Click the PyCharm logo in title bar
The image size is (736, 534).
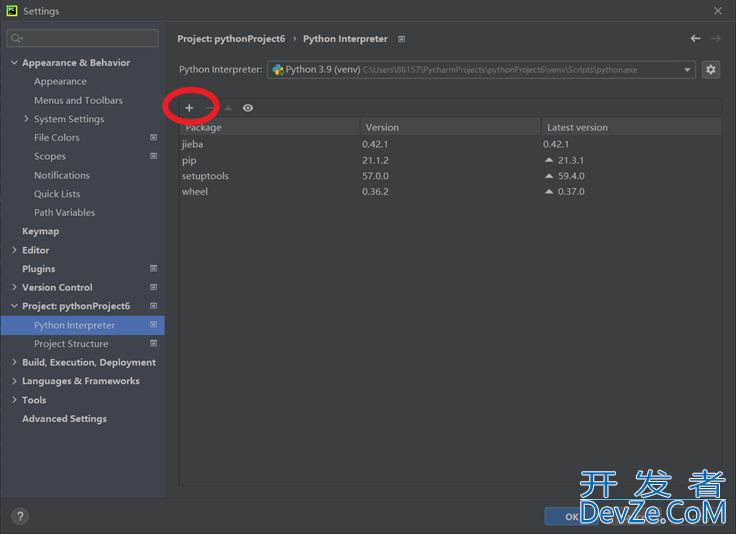point(12,11)
